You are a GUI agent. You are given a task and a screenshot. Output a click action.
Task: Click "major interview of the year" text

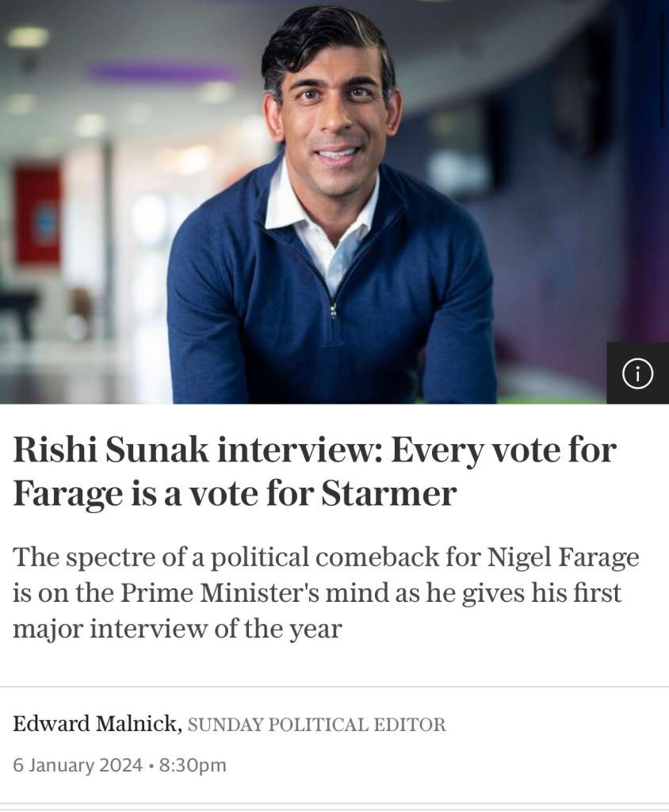pos(177,629)
